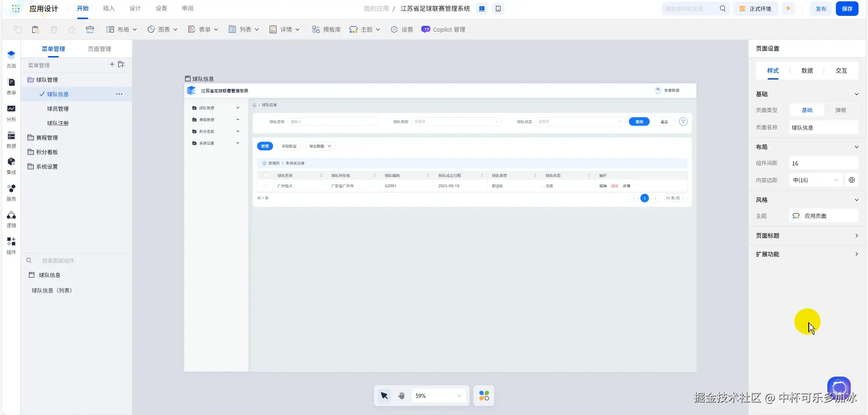
Task: Switch to mobile device preview icon
Action: (498, 9)
